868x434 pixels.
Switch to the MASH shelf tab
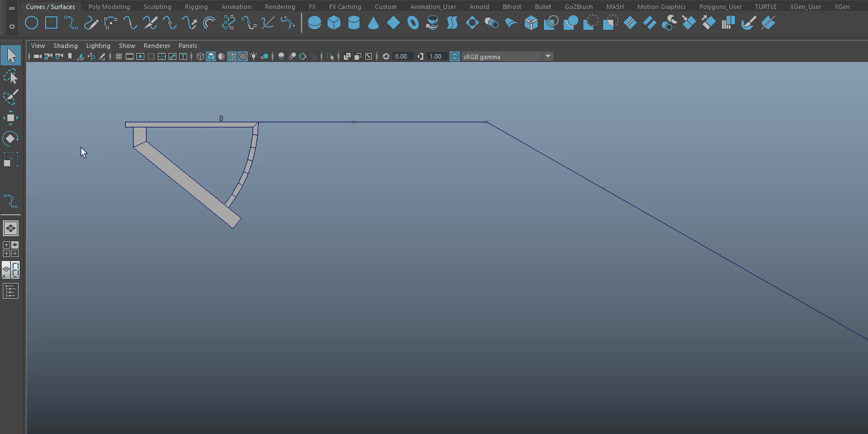click(615, 7)
